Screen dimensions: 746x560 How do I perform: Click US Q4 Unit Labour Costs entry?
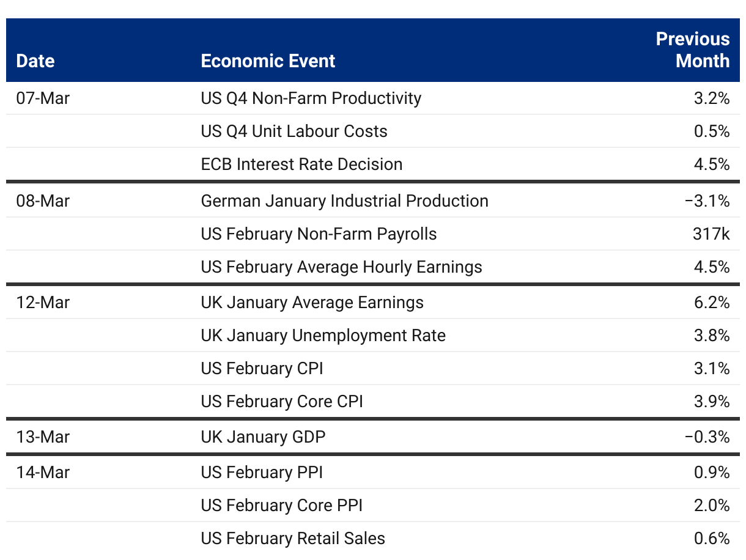[x=294, y=131]
